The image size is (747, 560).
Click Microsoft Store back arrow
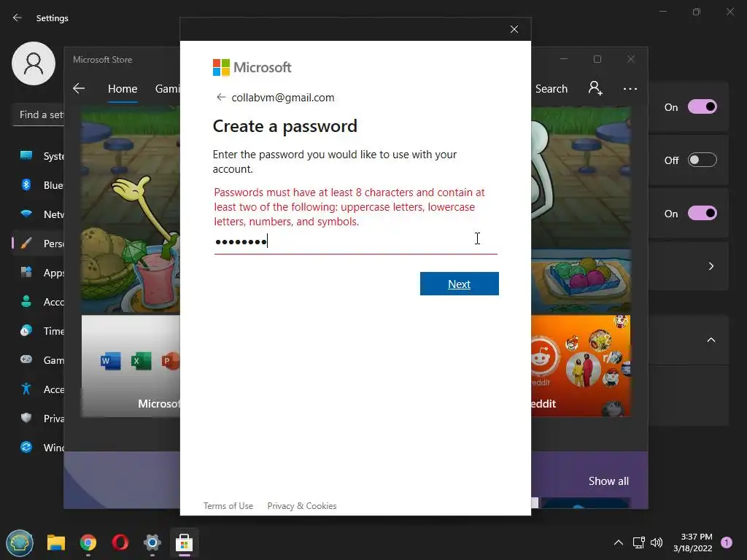(x=79, y=88)
